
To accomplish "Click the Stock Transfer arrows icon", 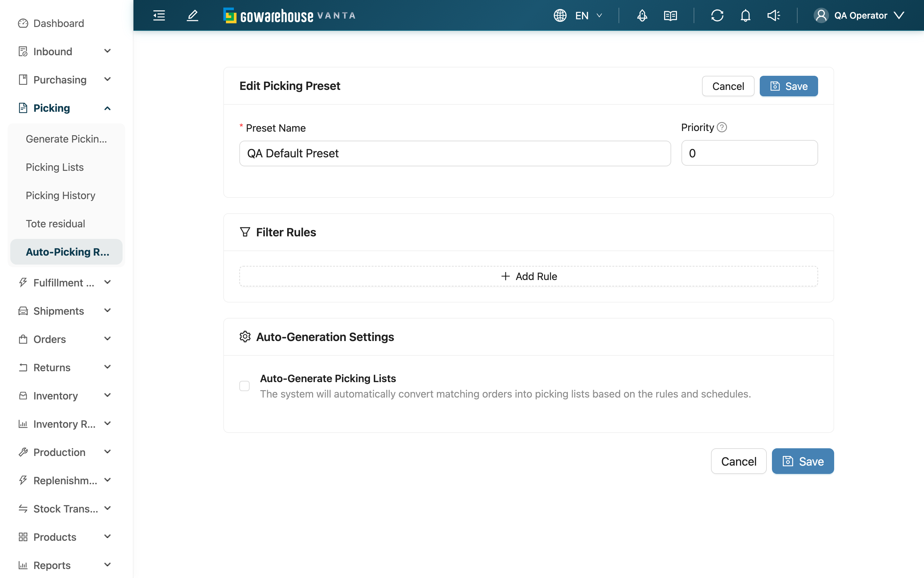I will pos(23,509).
